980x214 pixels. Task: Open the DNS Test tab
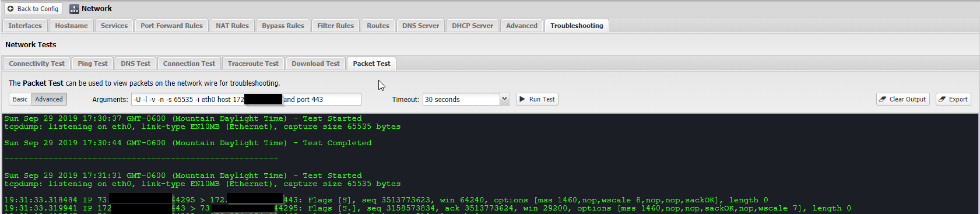point(135,64)
